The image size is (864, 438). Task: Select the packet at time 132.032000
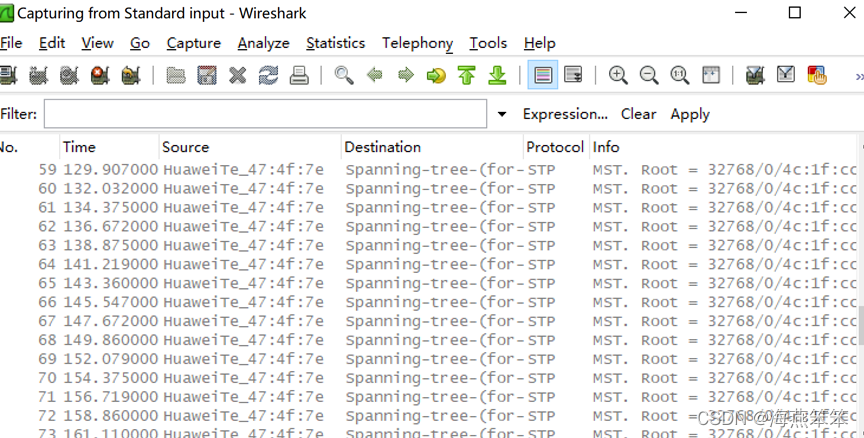[429, 188]
